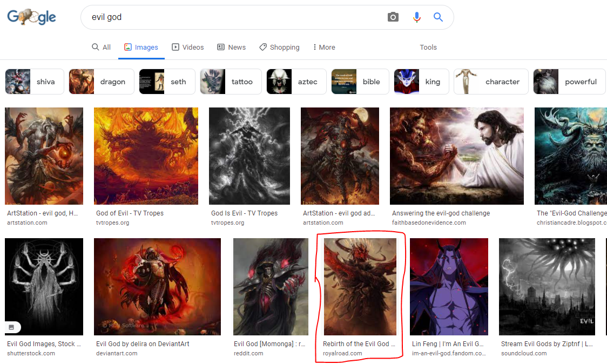Image resolution: width=607 pixels, height=364 pixels.
Task: Open the first ArtStation evil god image
Action: click(x=44, y=156)
